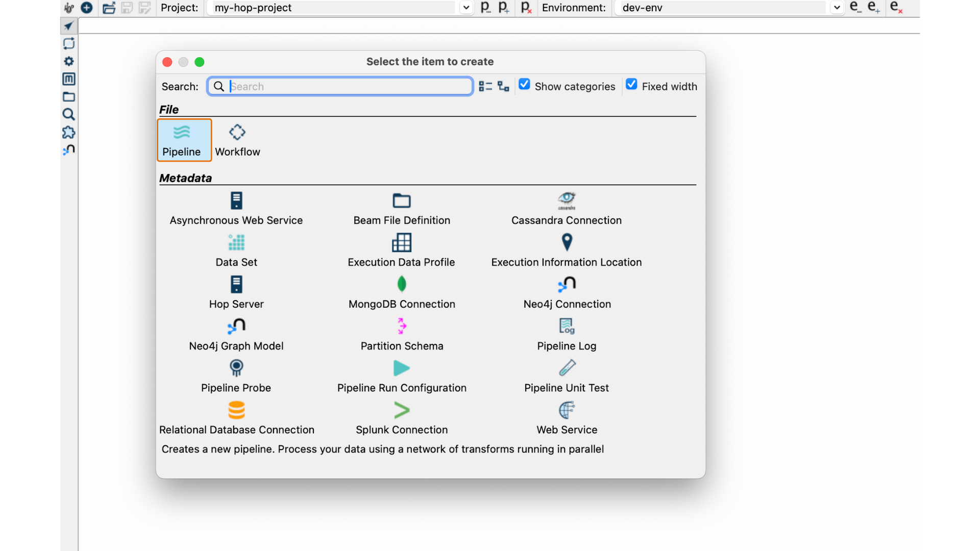Toggle the Fixed width checkbox
980x551 pixels.
[x=631, y=85]
